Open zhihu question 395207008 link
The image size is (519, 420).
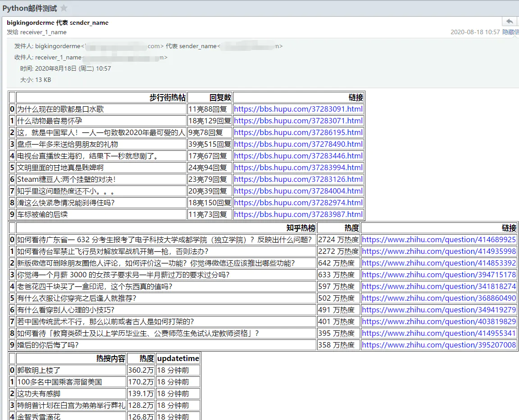pos(439,345)
